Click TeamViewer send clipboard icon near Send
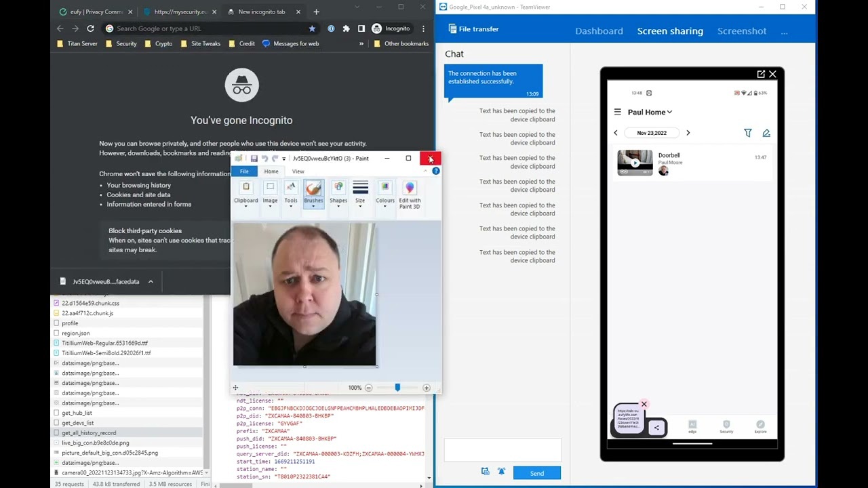 click(x=486, y=472)
